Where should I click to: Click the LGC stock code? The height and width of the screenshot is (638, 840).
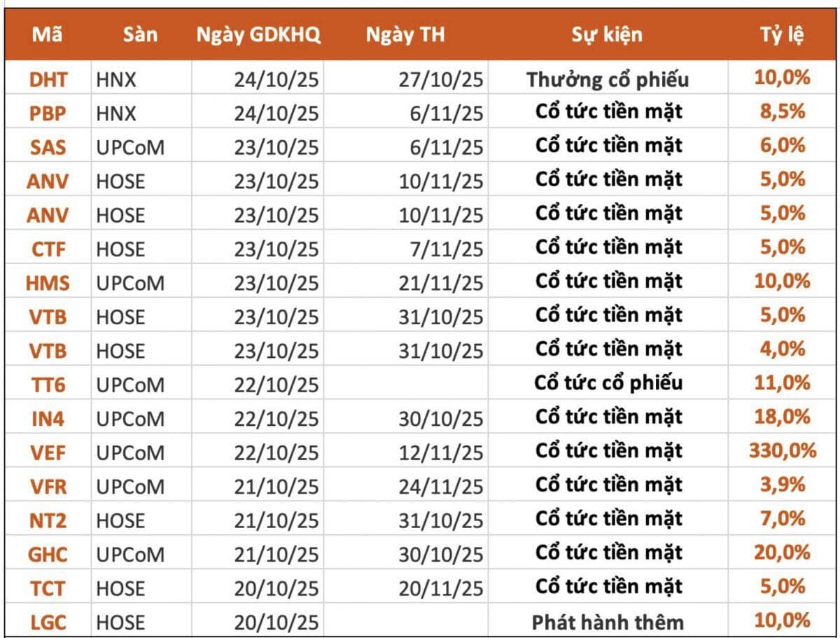[48, 622]
